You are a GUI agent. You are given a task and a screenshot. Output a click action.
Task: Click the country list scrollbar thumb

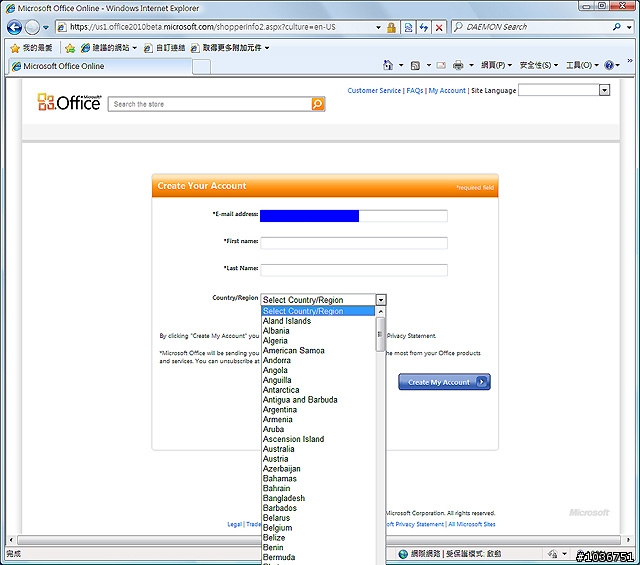pyautogui.click(x=380, y=334)
